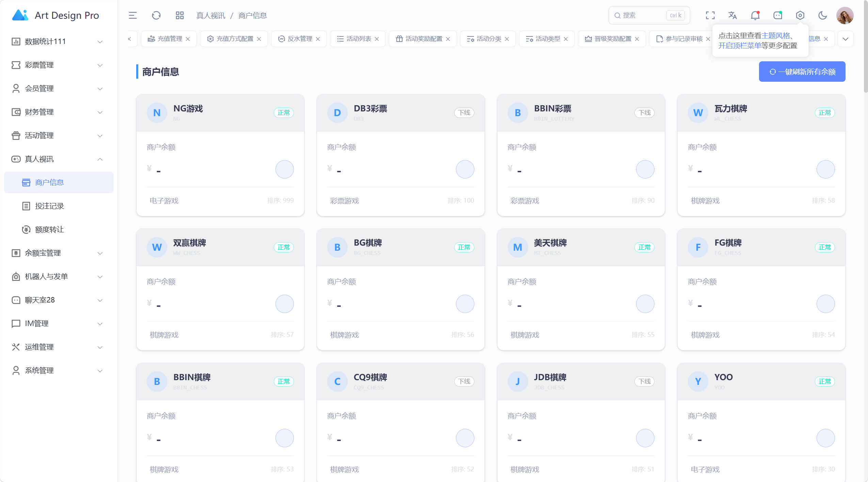Image resolution: width=868 pixels, height=482 pixels.
Task: Click the 排序: 999 text
Action: [x=281, y=201]
